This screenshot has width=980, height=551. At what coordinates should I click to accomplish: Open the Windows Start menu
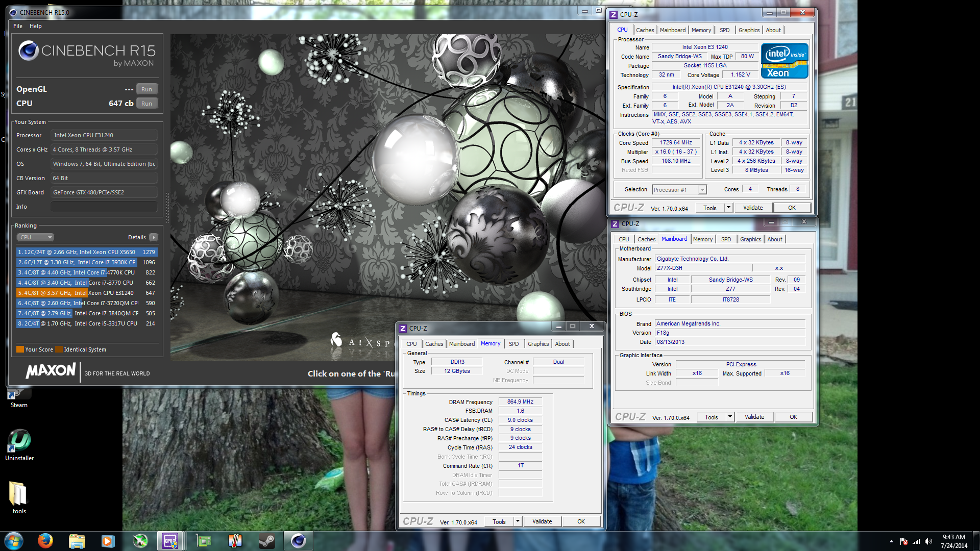click(14, 541)
